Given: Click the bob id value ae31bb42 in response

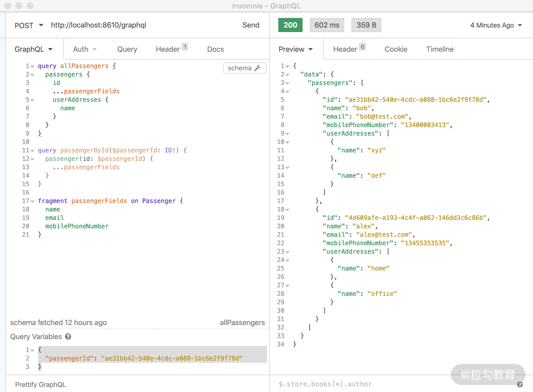Looking at the screenshot, I should [416, 100].
